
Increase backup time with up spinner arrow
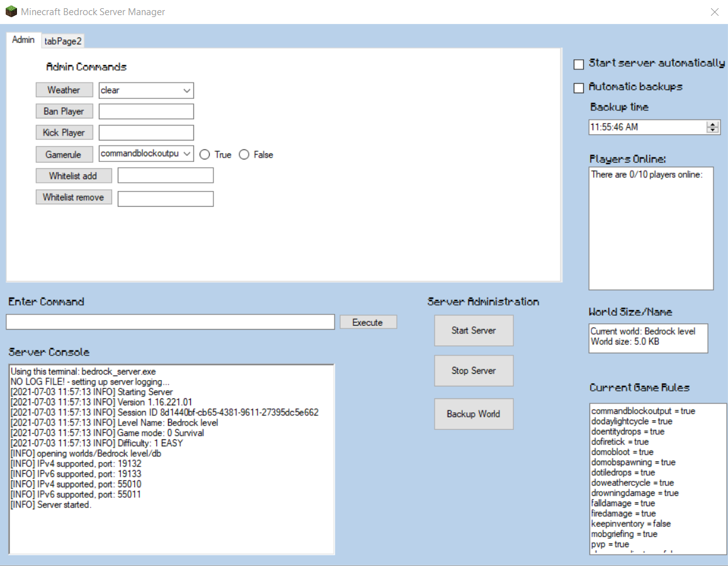[x=713, y=124]
